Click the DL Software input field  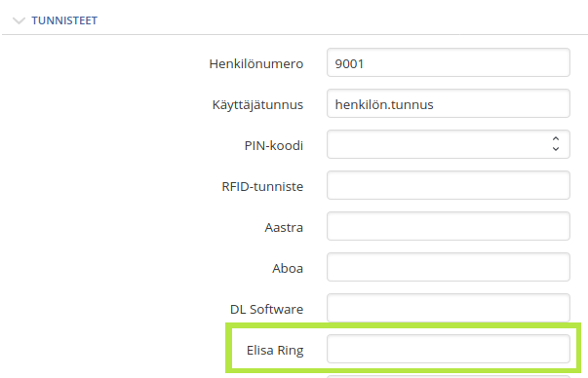point(449,308)
